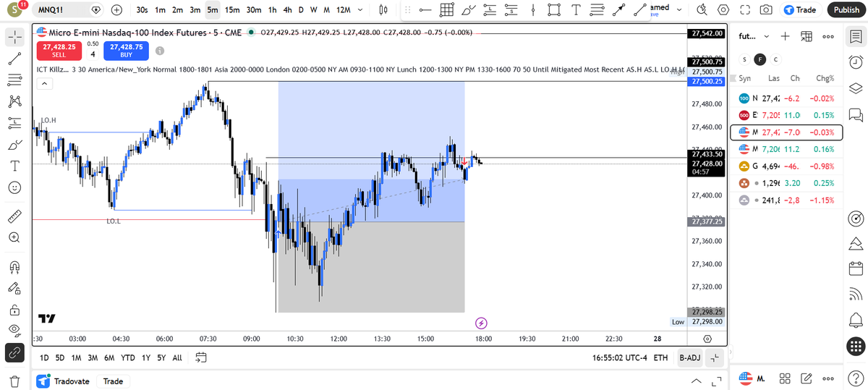Toggle stay in drawing mode
This screenshot has width=868, height=390.
click(14, 288)
